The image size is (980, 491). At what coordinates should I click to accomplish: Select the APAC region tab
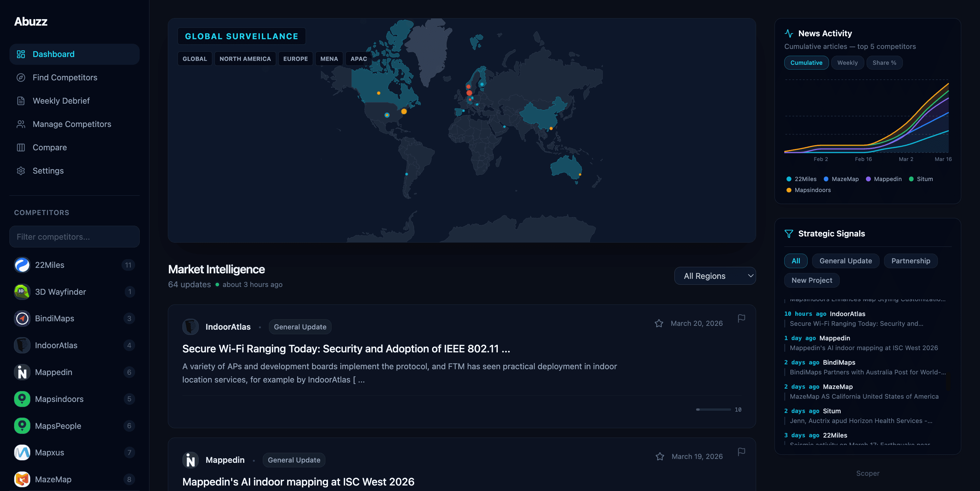pyautogui.click(x=358, y=59)
